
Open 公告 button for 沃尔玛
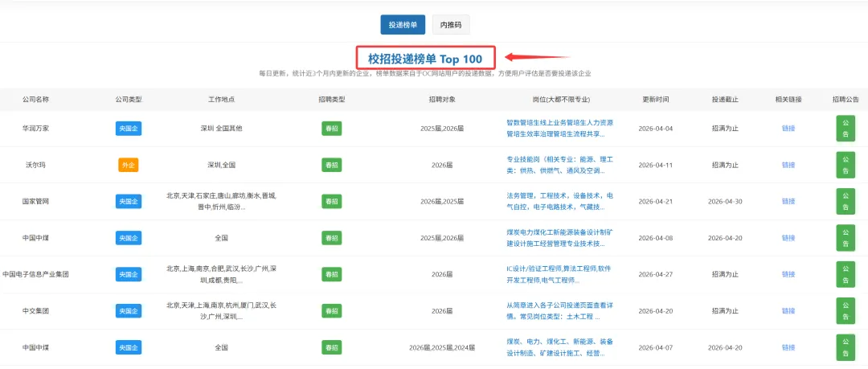(x=845, y=165)
